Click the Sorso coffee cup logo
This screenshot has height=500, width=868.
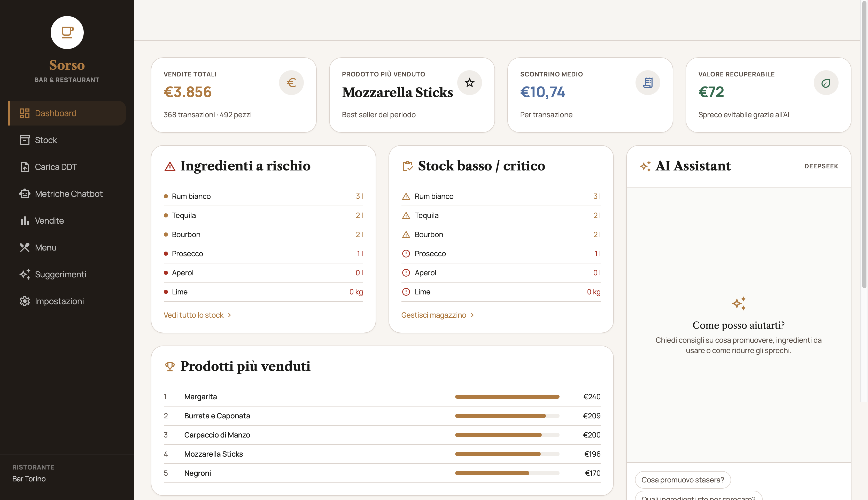(x=67, y=33)
